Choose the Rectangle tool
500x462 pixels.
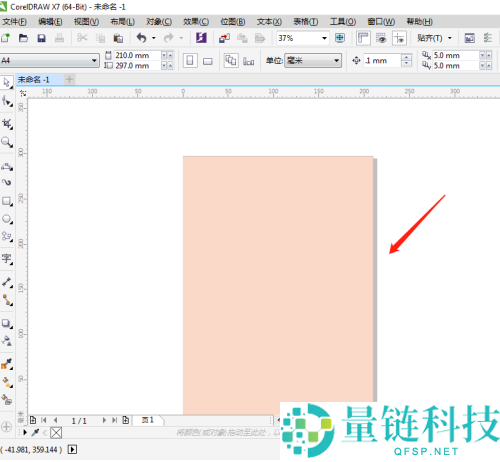point(7,201)
